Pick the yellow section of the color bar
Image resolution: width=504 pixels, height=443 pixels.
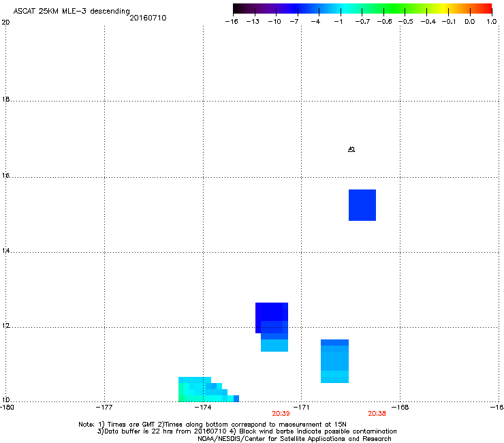443,8
